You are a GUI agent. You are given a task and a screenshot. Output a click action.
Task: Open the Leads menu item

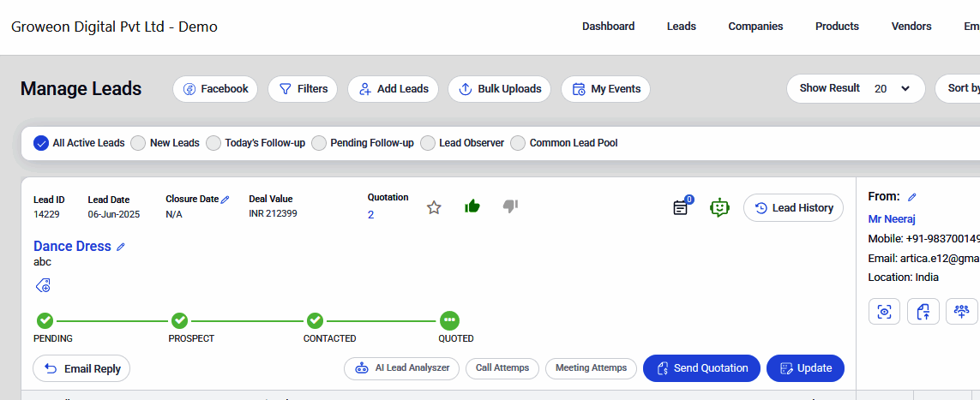[682, 27]
